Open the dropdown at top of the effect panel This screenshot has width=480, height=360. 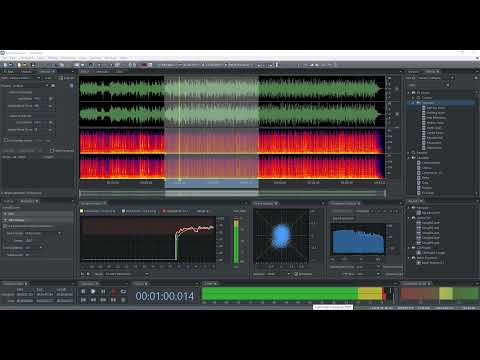21,78
